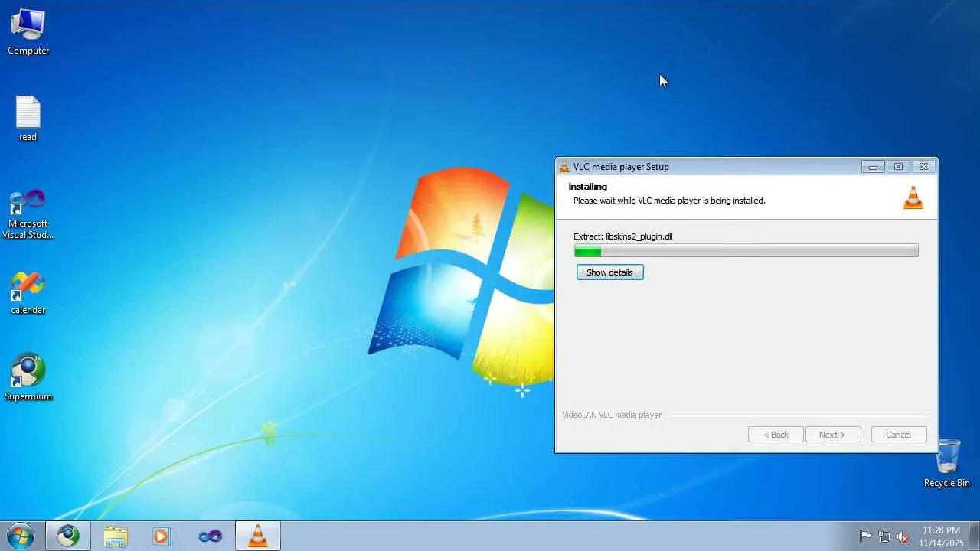Click the 'VideoLAN VLC media player' branding text
Image resolution: width=980 pixels, height=551 pixels.
[x=612, y=415]
